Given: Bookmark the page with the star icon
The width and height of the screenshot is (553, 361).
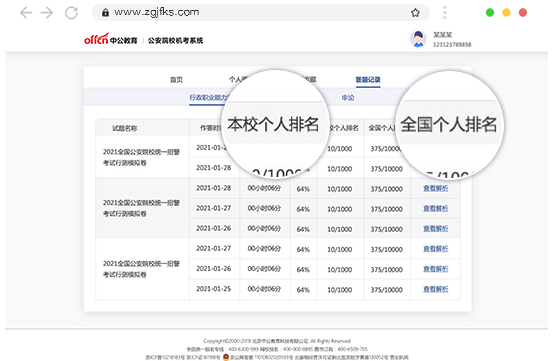Looking at the screenshot, I should 415,13.
